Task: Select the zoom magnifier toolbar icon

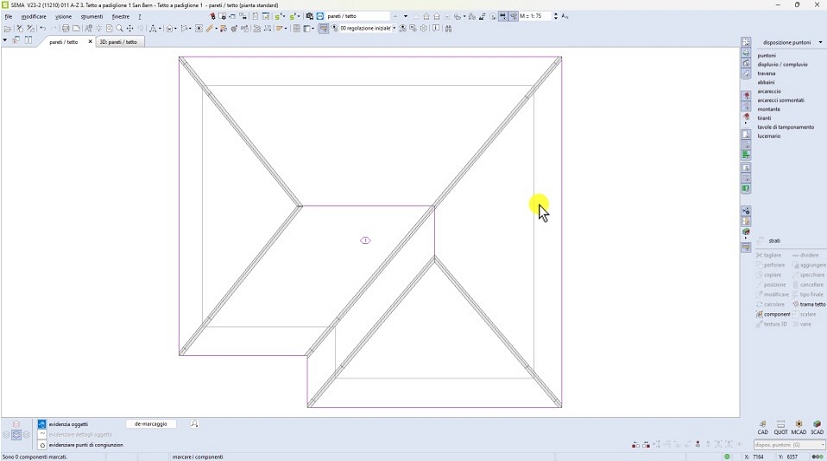Action: coord(120,29)
